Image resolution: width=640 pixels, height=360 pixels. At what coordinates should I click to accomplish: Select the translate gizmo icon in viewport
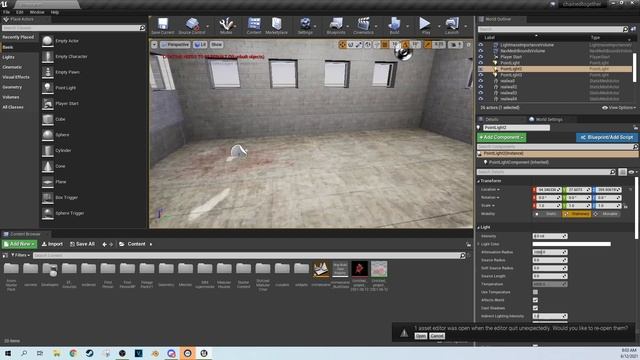pos(342,44)
